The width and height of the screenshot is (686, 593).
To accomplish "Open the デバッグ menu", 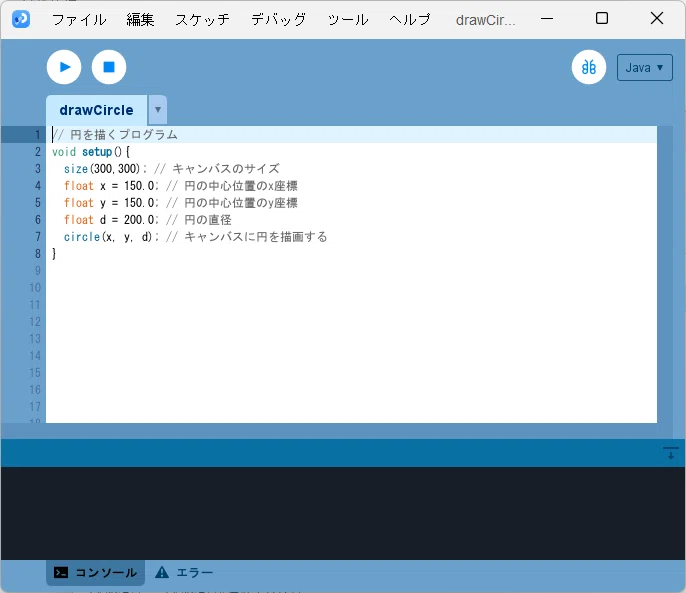I will point(279,20).
